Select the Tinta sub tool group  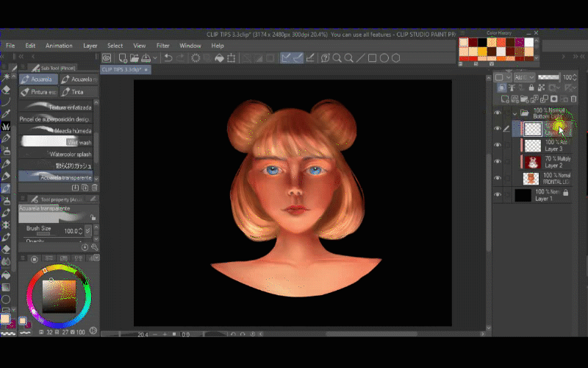click(76, 92)
